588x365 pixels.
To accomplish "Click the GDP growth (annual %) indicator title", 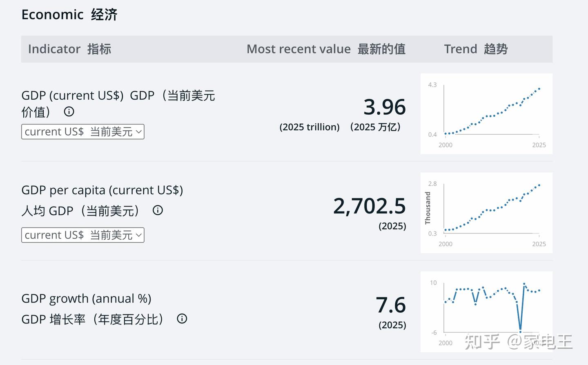I will (92, 309).
